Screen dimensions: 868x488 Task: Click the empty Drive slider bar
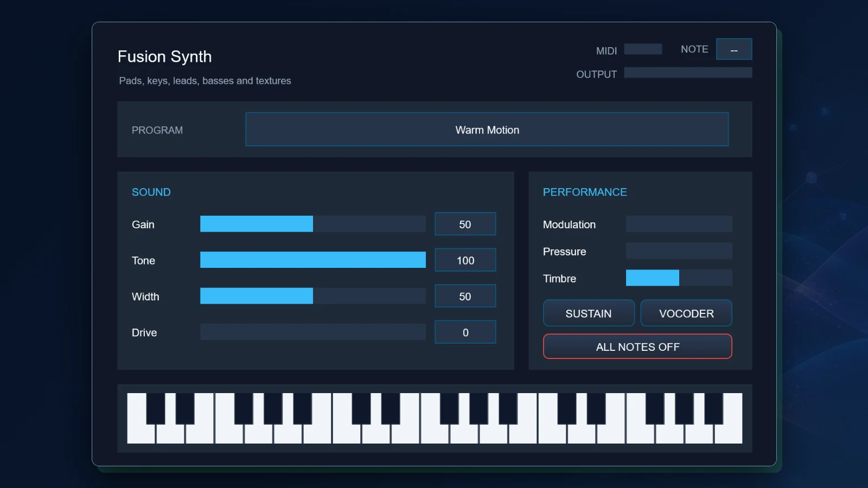(x=313, y=332)
